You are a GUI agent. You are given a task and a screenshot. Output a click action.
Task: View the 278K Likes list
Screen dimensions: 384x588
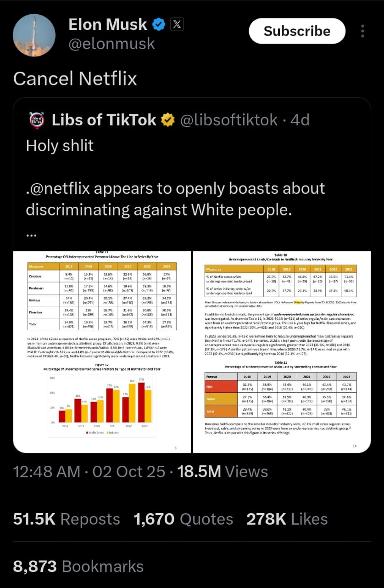(x=287, y=519)
